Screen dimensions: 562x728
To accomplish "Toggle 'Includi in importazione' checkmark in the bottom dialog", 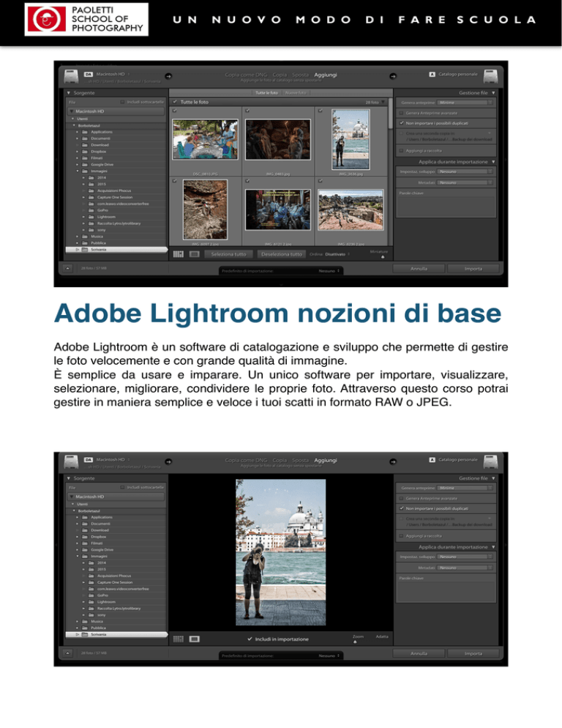I will (250, 639).
